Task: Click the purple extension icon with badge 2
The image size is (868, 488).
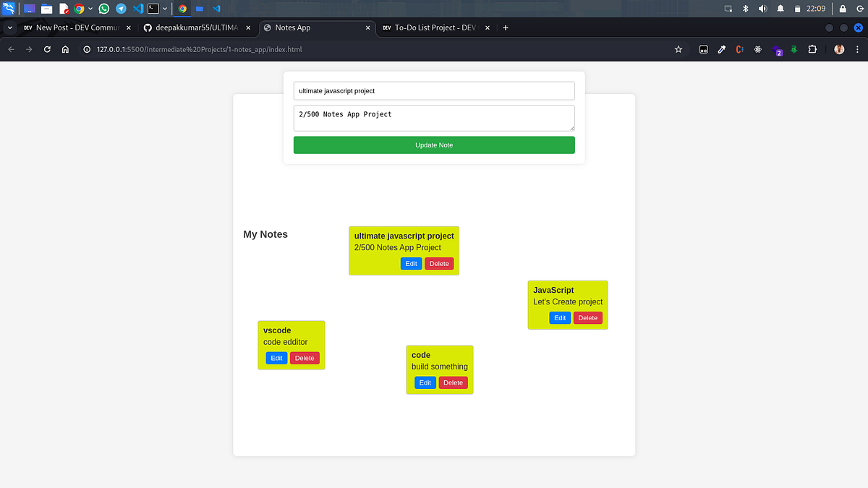Action: coord(777,49)
